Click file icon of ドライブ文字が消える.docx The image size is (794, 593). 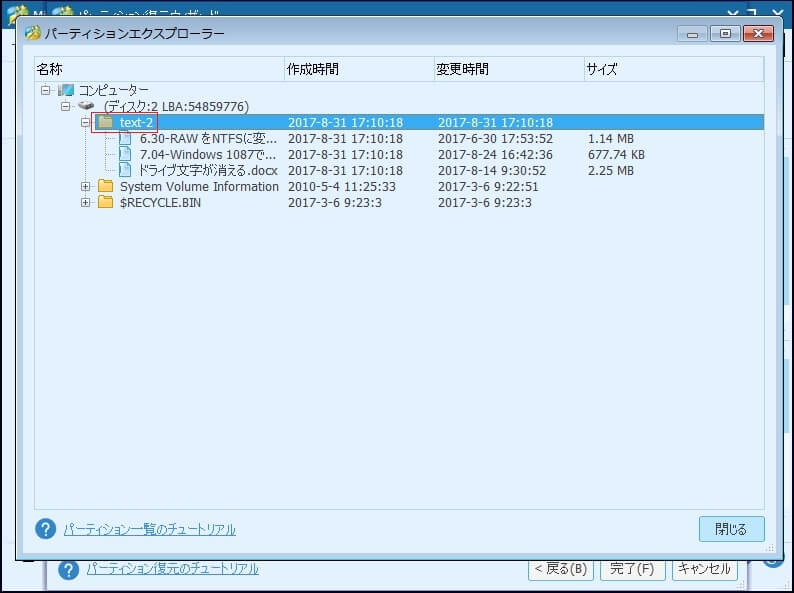[125, 170]
